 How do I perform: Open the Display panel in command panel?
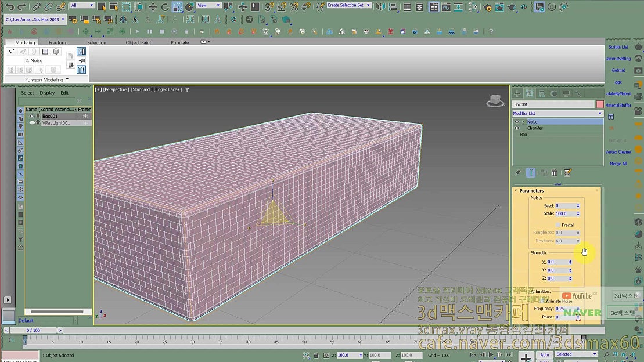tap(566, 93)
